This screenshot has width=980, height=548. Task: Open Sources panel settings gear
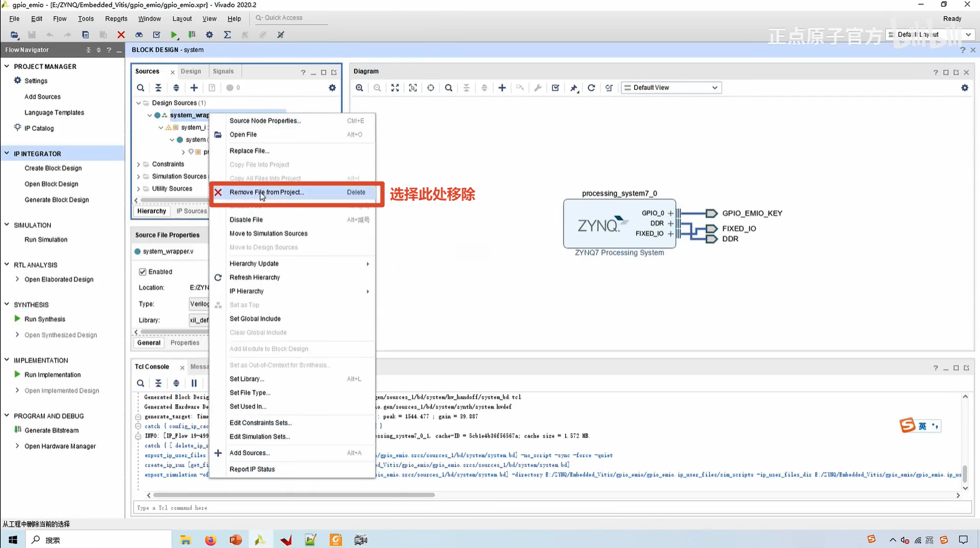[332, 88]
